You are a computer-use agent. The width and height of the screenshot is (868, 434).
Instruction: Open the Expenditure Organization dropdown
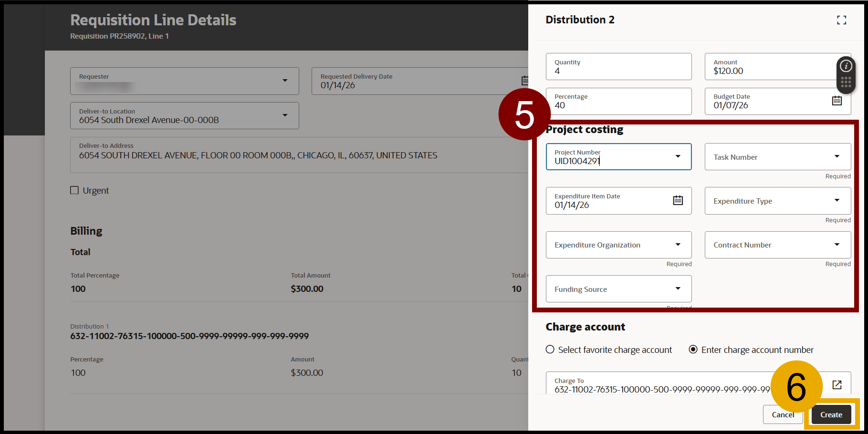click(x=678, y=245)
